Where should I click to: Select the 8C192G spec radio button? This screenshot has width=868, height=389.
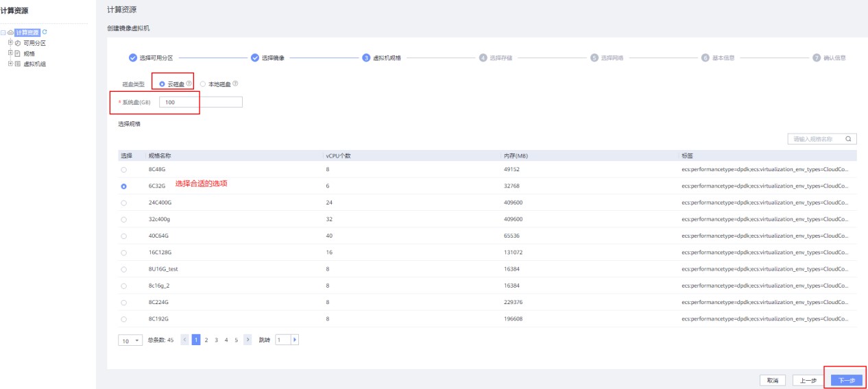pyautogui.click(x=123, y=319)
